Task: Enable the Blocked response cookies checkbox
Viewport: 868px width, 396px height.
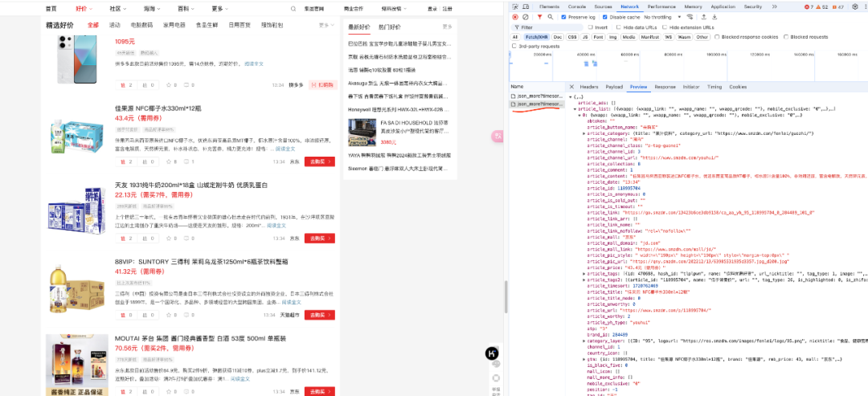Action: coord(718,37)
